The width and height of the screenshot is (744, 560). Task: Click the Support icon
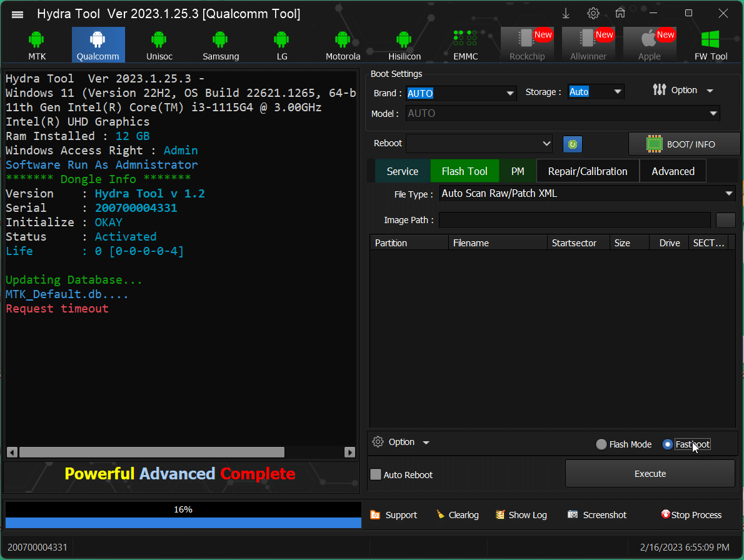coord(375,515)
